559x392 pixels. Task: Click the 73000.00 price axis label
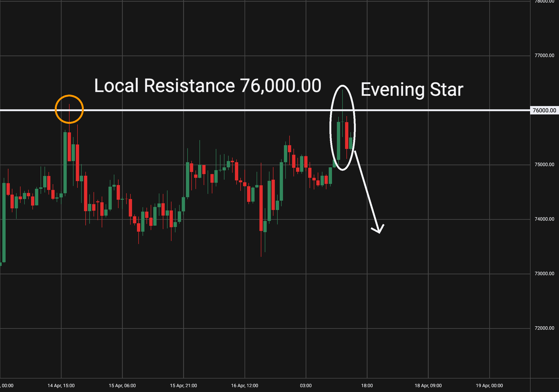544,274
